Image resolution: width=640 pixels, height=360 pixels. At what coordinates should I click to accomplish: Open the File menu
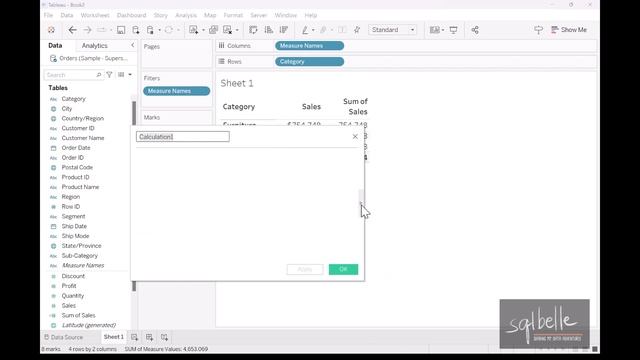[48, 15]
